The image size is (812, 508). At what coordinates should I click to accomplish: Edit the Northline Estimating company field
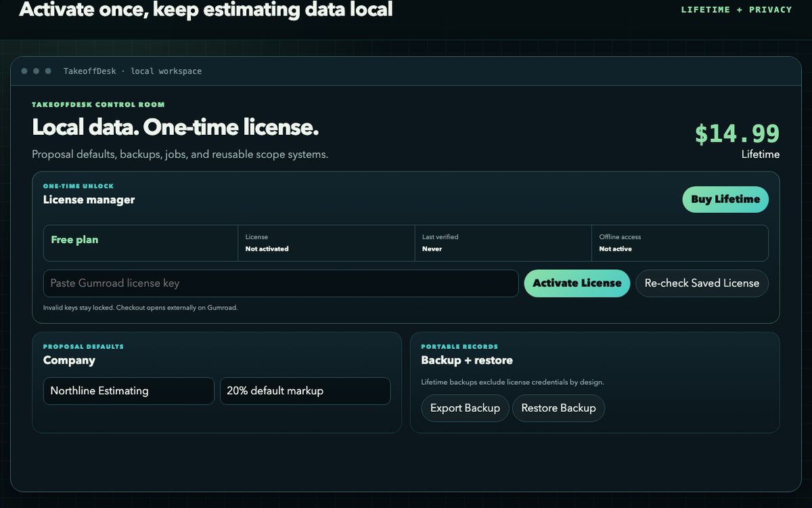coord(129,391)
